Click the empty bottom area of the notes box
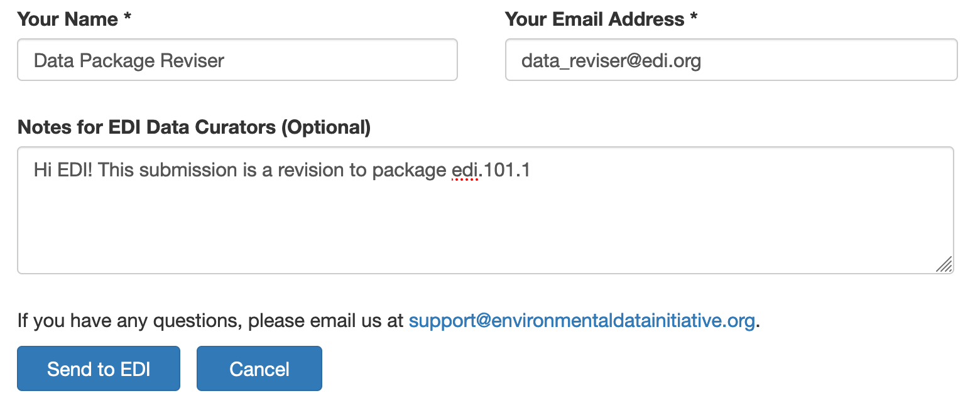The image size is (980, 408). [477, 239]
